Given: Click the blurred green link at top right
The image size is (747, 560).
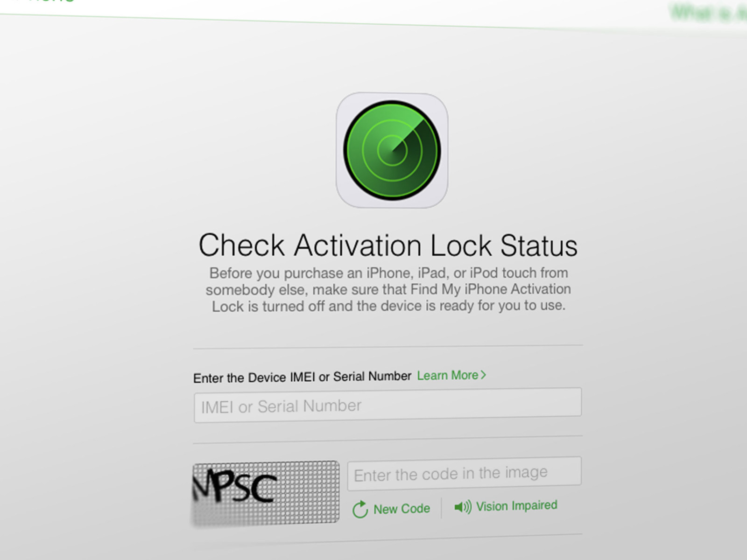Looking at the screenshot, I should [709, 13].
